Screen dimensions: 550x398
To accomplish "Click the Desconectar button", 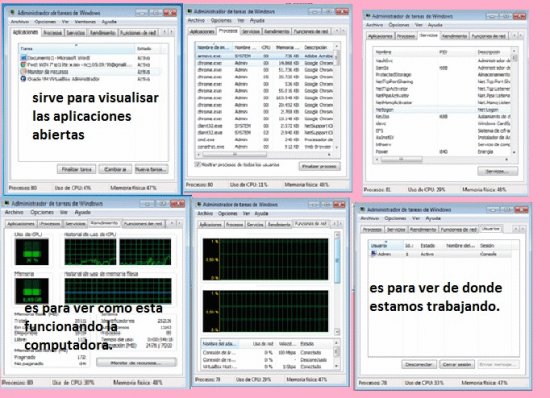I will pyautogui.click(x=419, y=364).
